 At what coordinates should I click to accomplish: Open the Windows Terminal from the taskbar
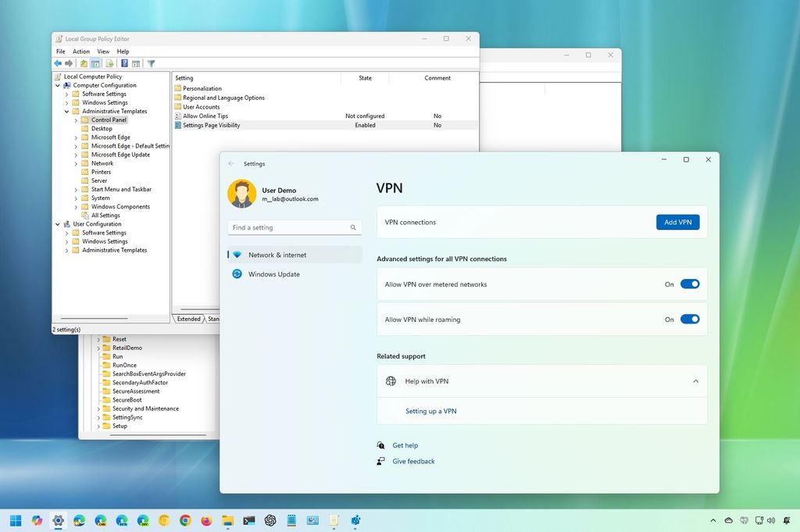(x=248, y=520)
